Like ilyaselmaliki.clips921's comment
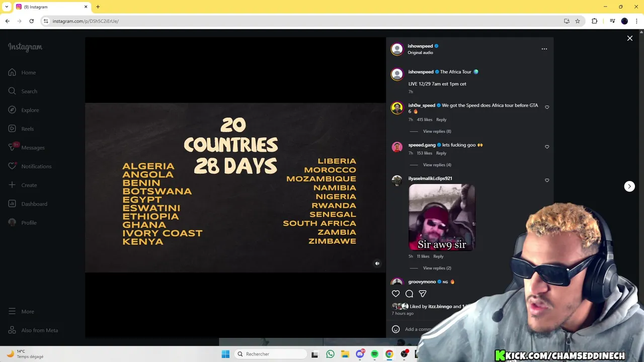 point(547,180)
